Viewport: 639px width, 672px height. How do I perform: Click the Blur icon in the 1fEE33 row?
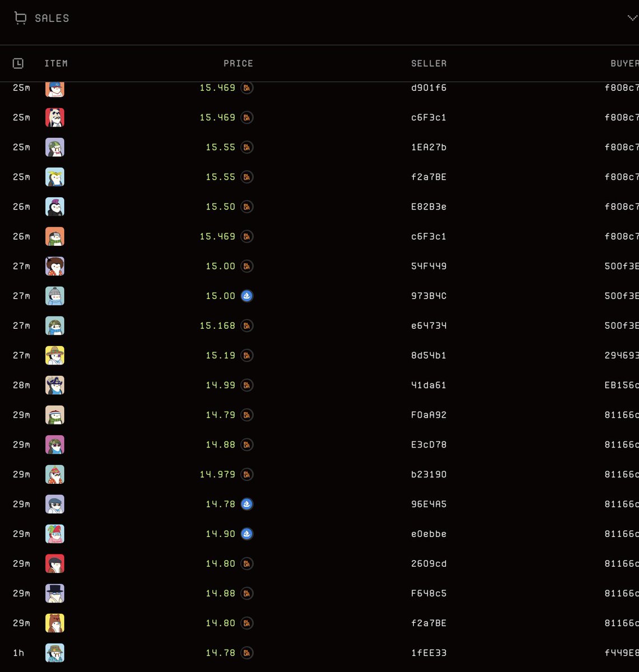pos(247,652)
